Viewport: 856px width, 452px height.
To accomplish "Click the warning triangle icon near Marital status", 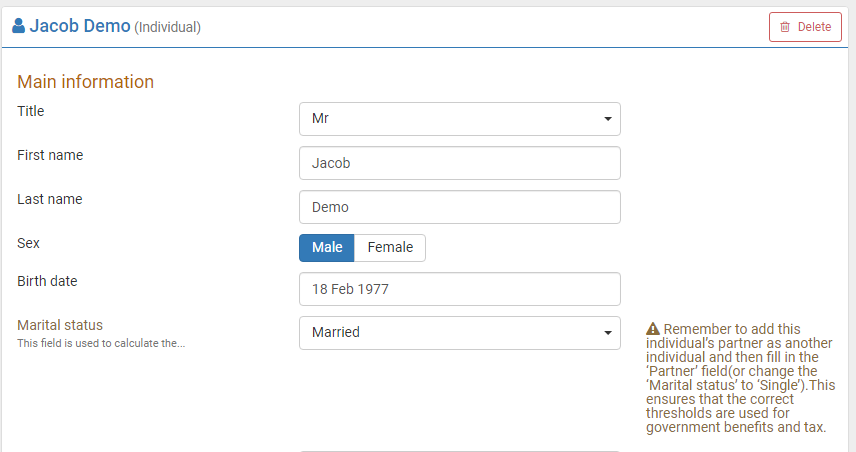I will point(653,329).
